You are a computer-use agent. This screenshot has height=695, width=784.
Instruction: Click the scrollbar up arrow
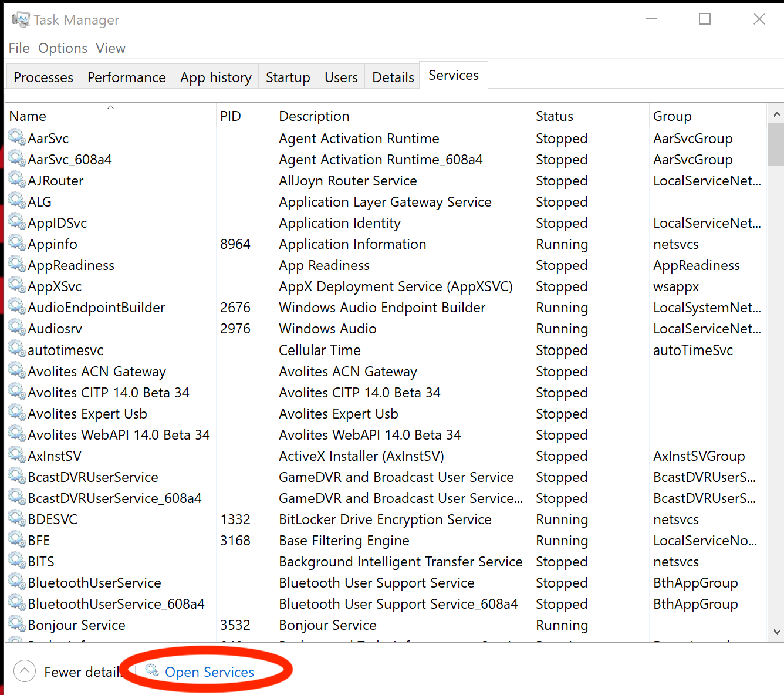pyautogui.click(x=776, y=114)
